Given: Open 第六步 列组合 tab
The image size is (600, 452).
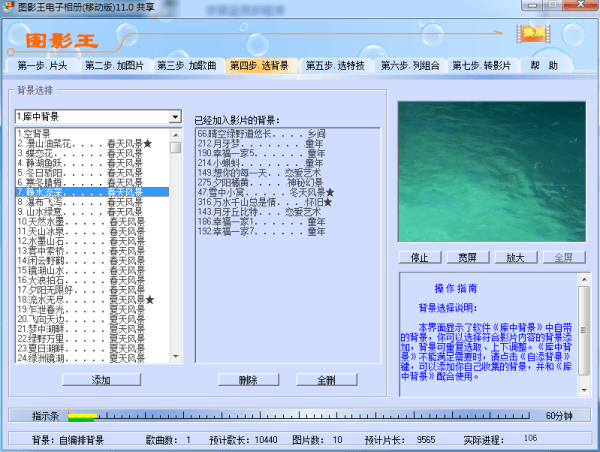Looking at the screenshot, I should [409, 66].
